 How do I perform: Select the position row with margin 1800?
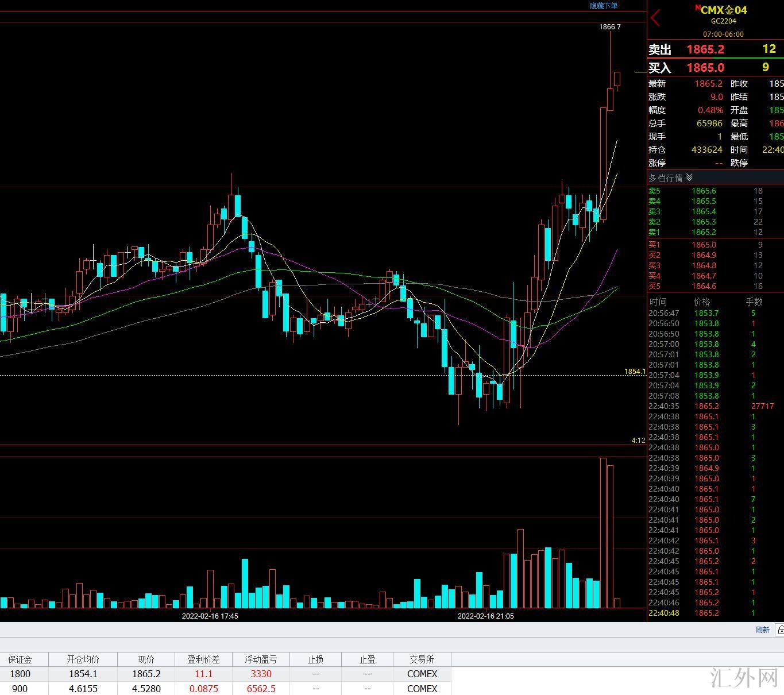[225, 674]
